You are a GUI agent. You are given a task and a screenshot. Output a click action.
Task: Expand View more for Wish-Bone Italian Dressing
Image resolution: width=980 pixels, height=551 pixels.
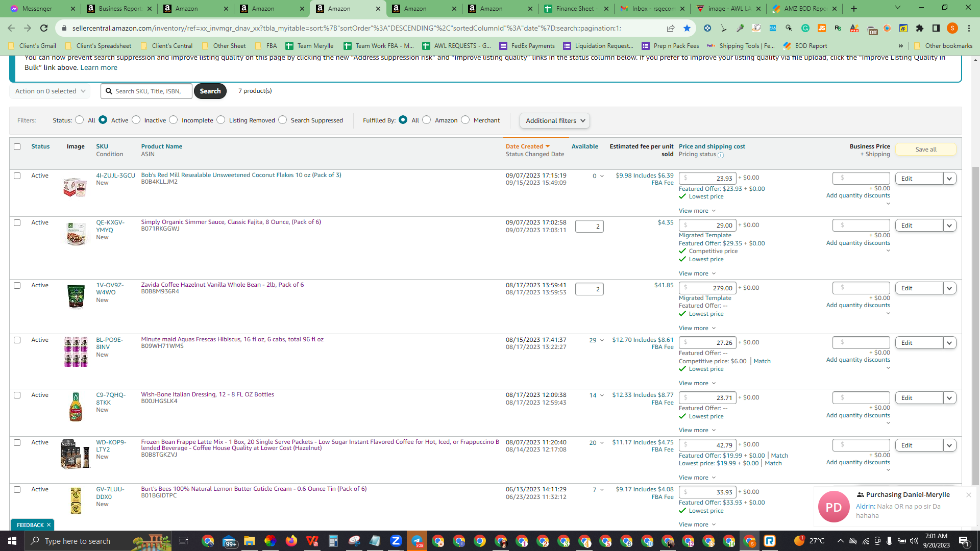[x=697, y=431]
